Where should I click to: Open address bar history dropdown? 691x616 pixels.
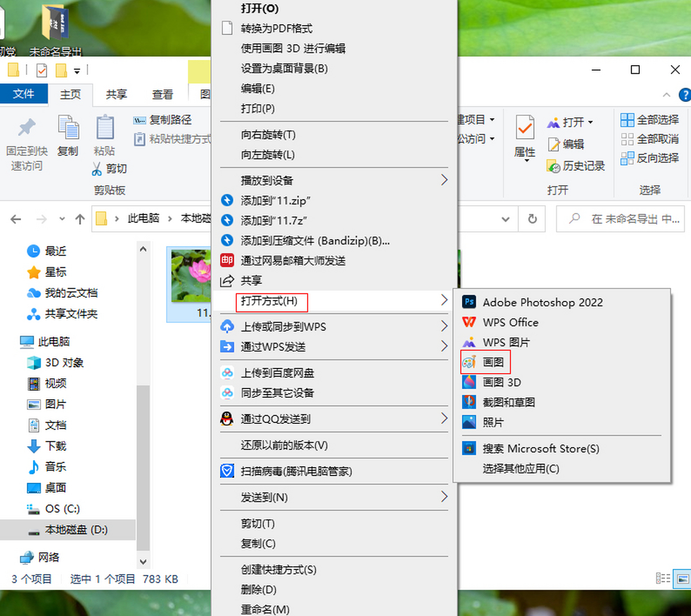[506, 219]
